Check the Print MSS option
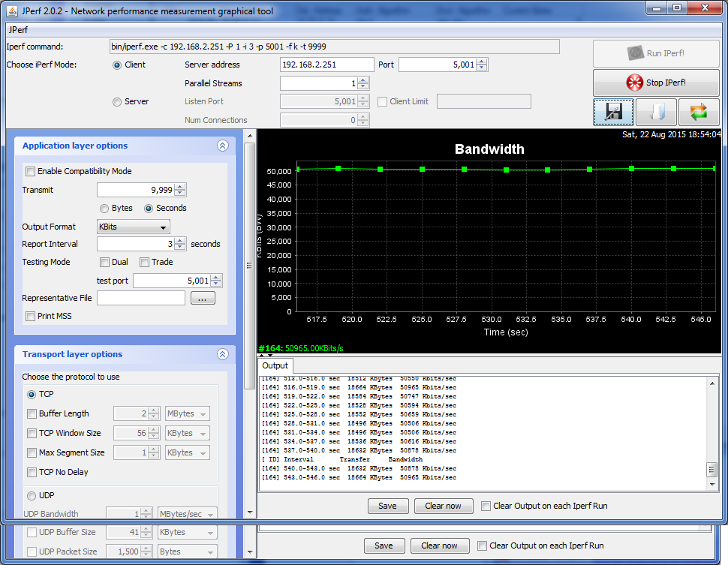 (x=30, y=316)
